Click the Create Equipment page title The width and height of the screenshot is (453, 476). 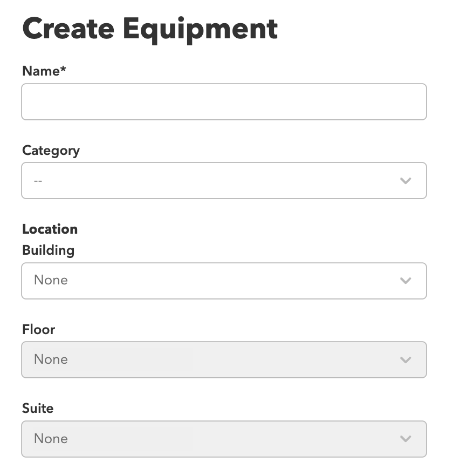pyautogui.click(x=150, y=30)
